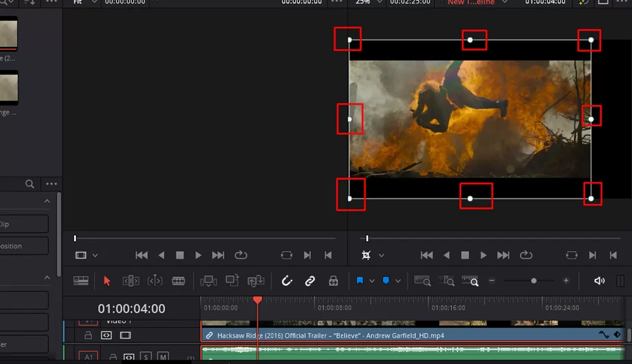The width and height of the screenshot is (632, 364).
Task: Select the Blade Edit Mode tool
Action: [178, 281]
